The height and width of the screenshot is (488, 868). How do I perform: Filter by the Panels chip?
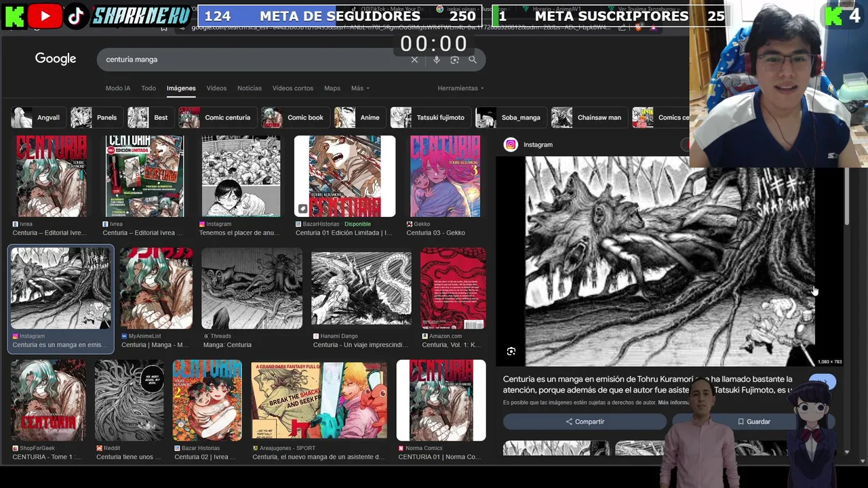(96, 117)
